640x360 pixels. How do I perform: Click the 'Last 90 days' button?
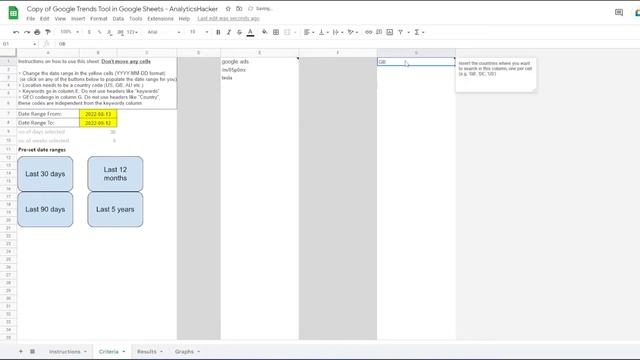click(45, 209)
